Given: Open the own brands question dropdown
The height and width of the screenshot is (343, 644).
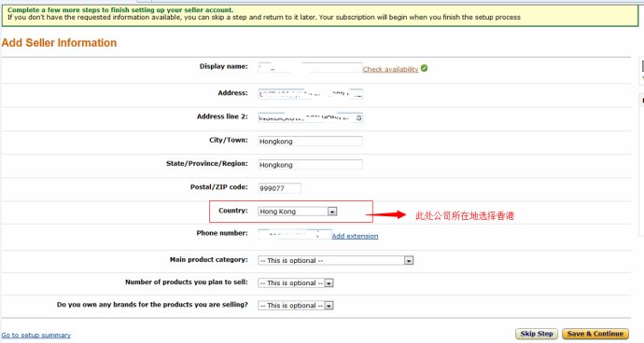Looking at the screenshot, I should tap(295, 306).
